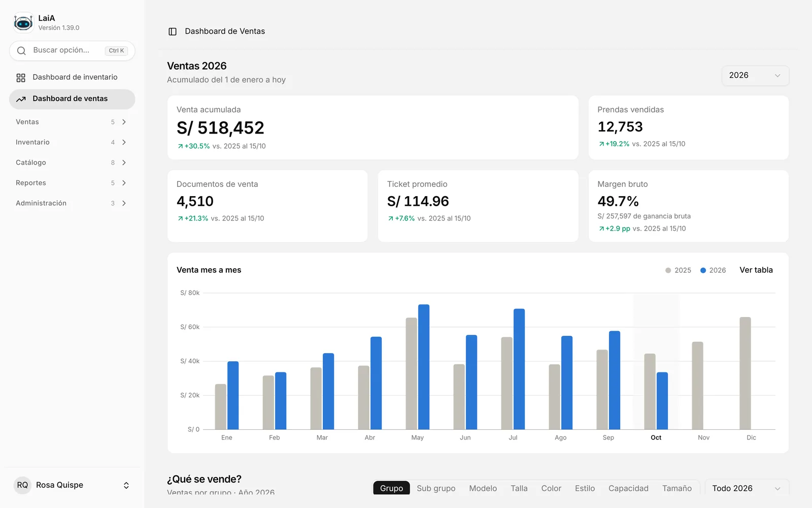
Task: Click the Margen bruto up-arrow icon
Action: coord(601,229)
